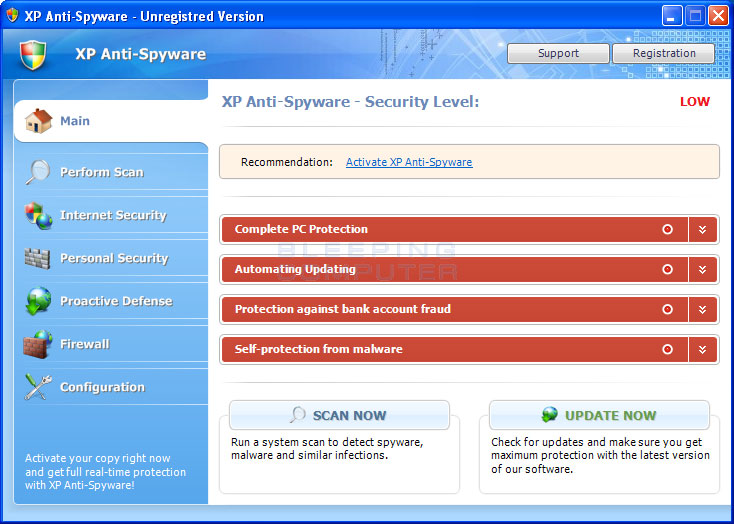
Task: Click the wrench and screwdriver Configuration icon
Action: [38, 387]
